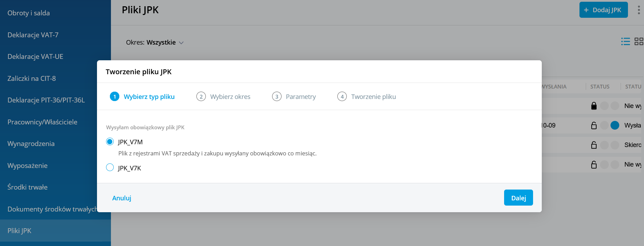This screenshot has height=246, width=644.
Task: Click the open padlock in the last row
Action: [594, 164]
